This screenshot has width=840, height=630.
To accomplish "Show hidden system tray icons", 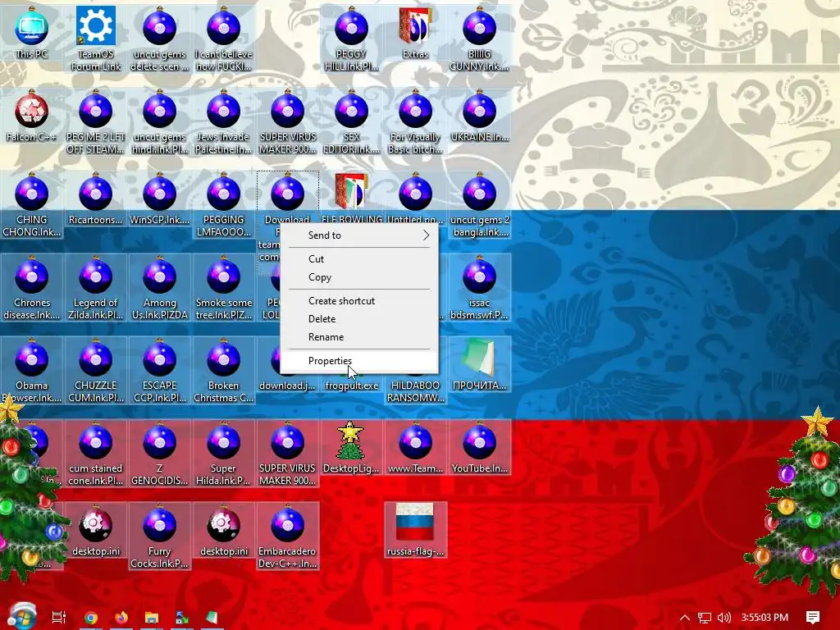I will [685, 618].
